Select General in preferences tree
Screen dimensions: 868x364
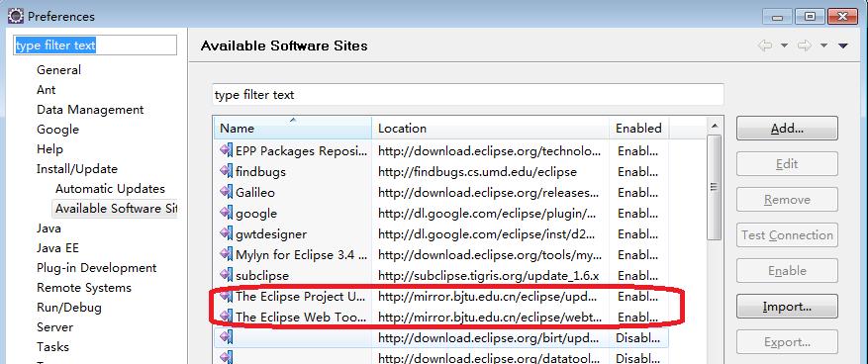coord(58,69)
